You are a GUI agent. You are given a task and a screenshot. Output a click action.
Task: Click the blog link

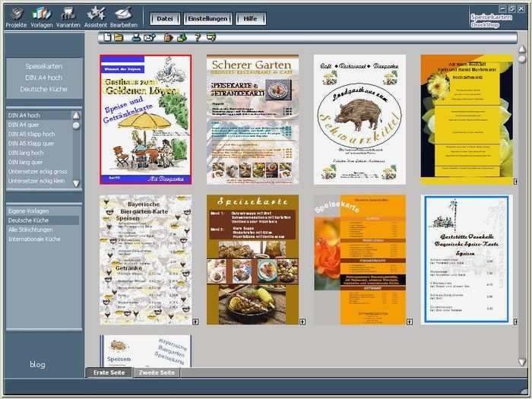[x=37, y=364]
